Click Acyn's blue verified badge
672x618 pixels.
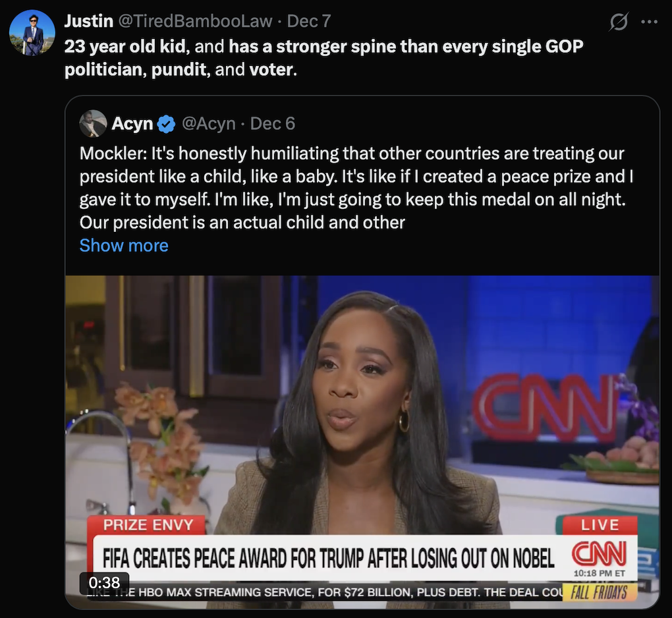pos(166,124)
